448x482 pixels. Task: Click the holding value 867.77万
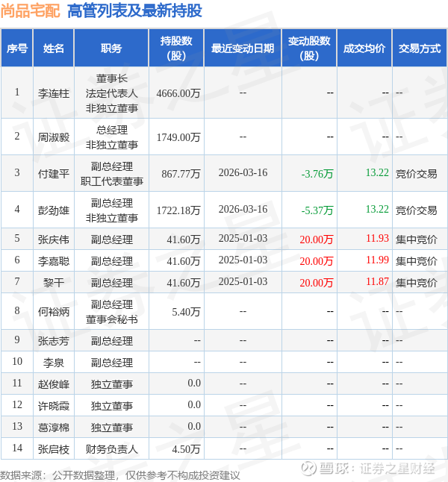click(181, 174)
